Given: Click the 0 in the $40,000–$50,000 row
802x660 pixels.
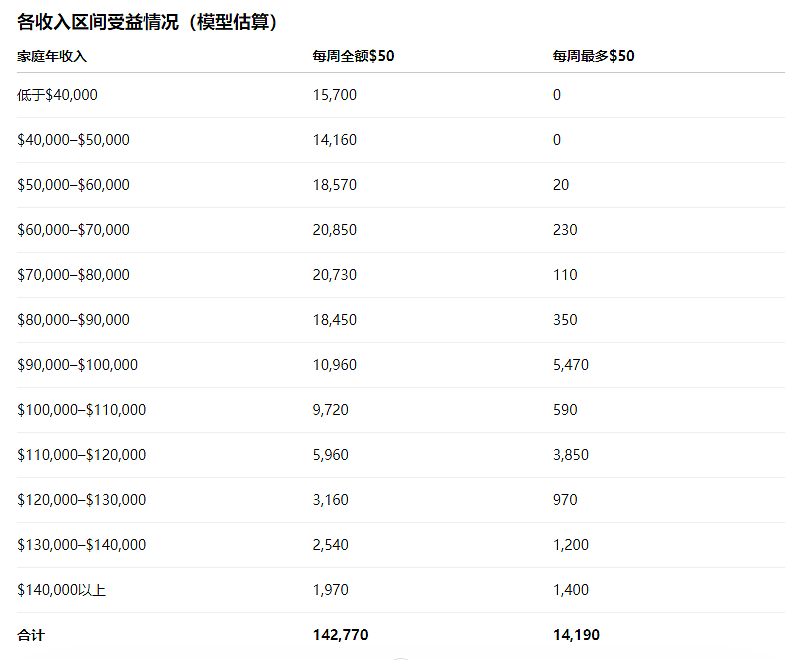Looking at the screenshot, I should pyautogui.click(x=557, y=140).
